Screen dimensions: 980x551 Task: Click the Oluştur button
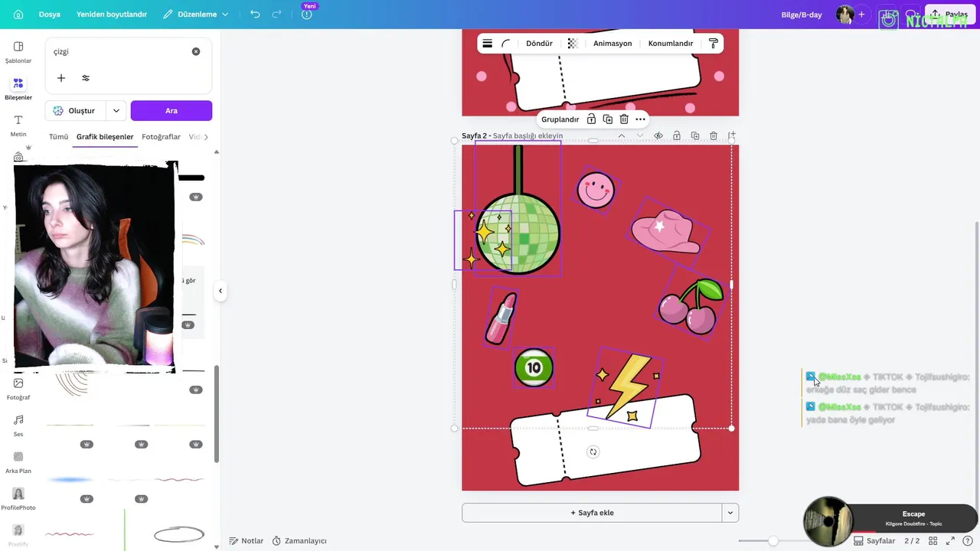pyautogui.click(x=75, y=111)
